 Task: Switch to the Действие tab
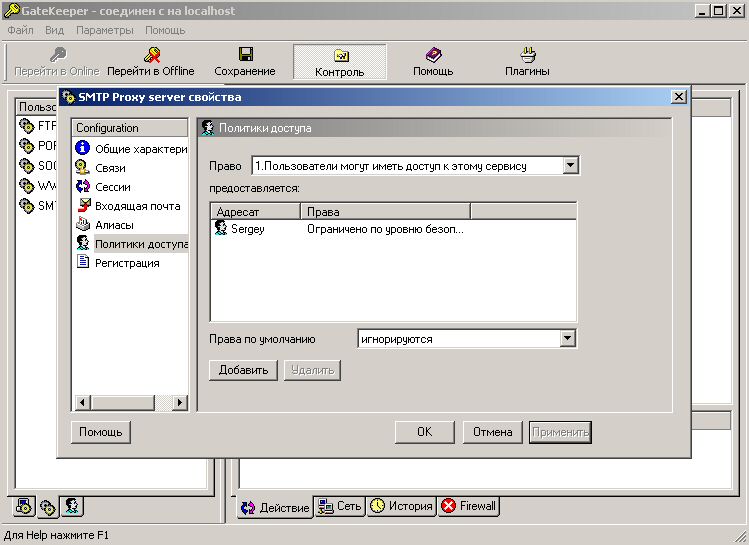tap(275, 507)
